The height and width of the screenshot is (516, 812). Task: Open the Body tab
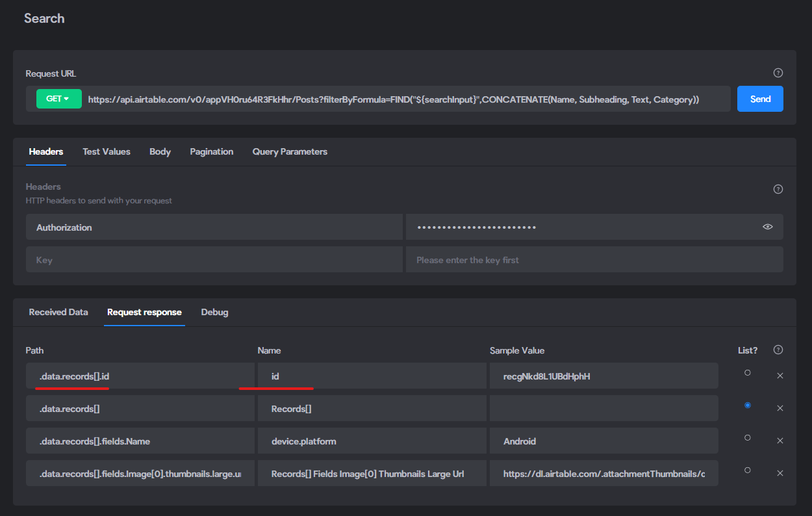coord(160,151)
